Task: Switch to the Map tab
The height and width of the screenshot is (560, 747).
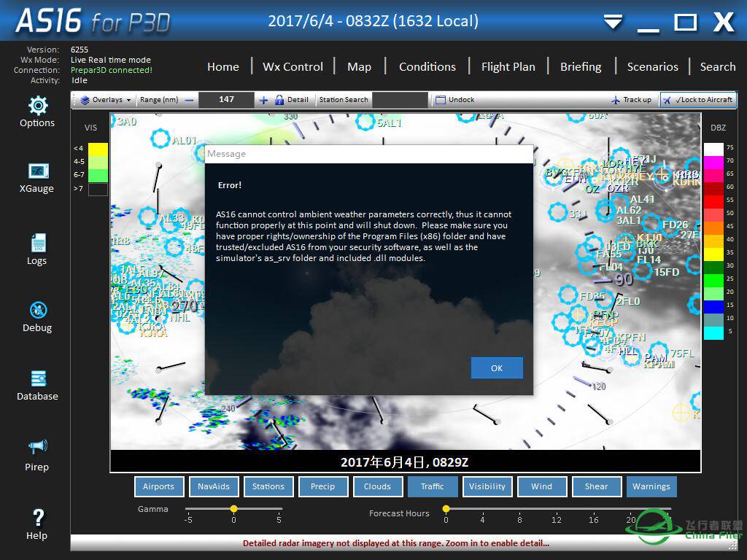Action: pyautogui.click(x=359, y=66)
